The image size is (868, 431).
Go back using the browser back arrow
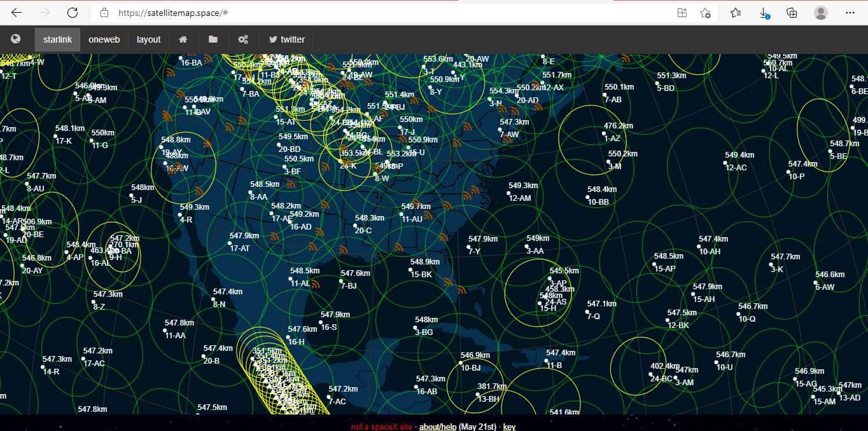(x=17, y=13)
